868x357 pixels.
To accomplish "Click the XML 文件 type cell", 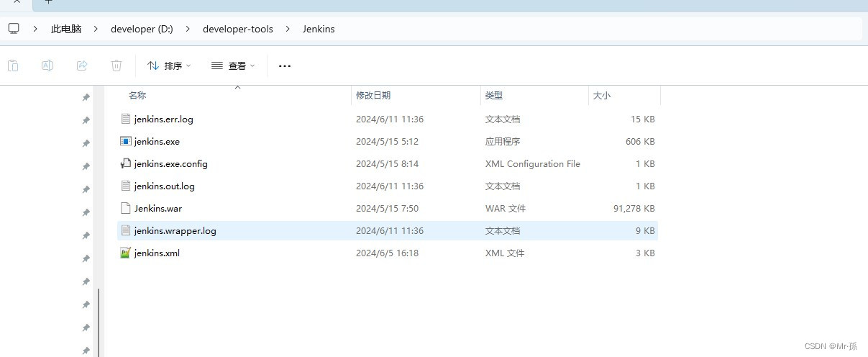I will (505, 253).
